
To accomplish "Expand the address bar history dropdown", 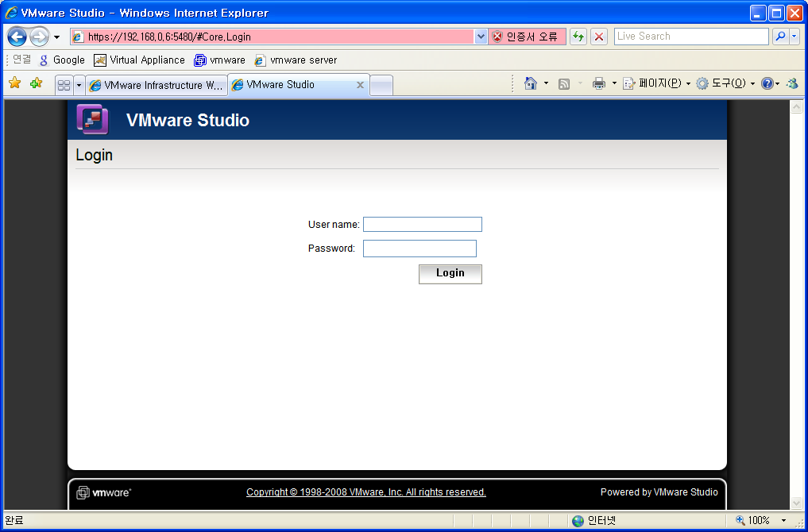I will (x=481, y=37).
